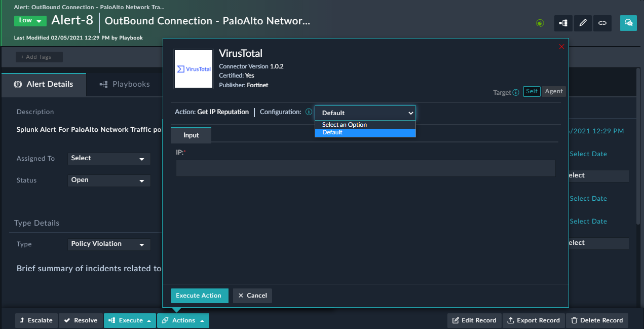Click the Configuration info icon
This screenshot has width=644, height=329.
[x=309, y=112]
